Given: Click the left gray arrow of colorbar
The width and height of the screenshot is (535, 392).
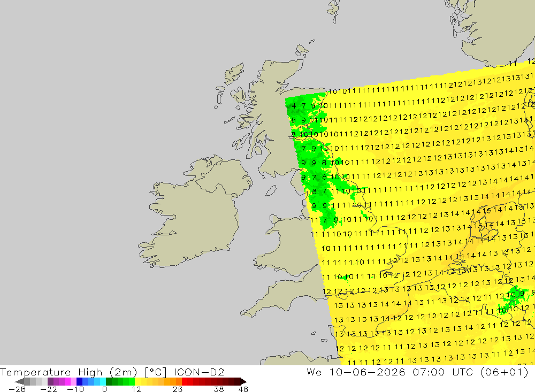Looking at the screenshot, I should 19,381.
